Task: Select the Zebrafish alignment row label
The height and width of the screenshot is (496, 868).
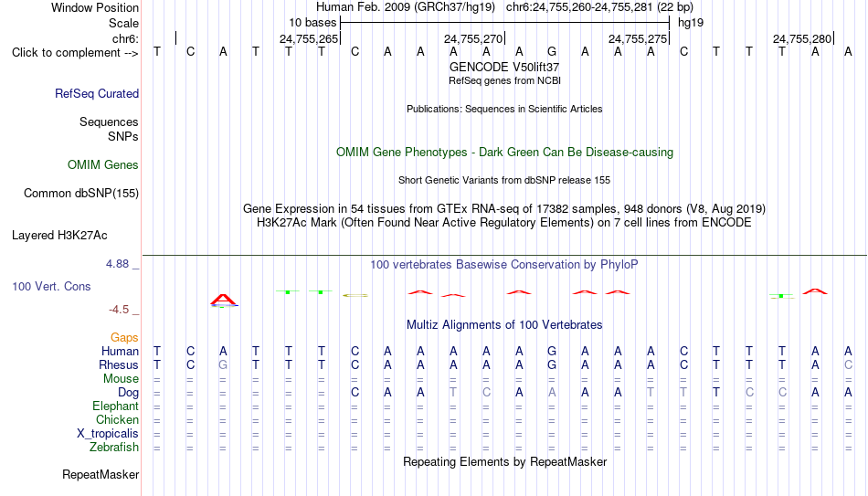Action: point(114,448)
